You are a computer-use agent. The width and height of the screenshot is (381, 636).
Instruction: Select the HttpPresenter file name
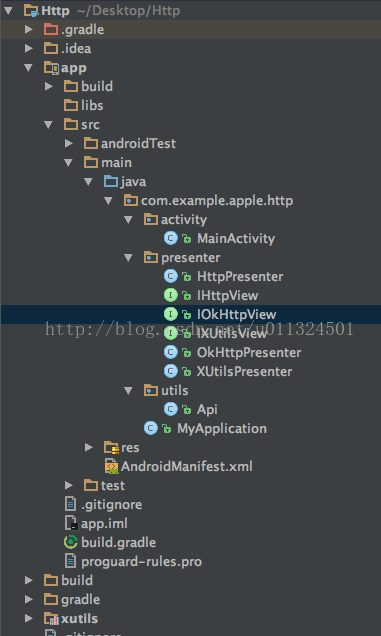(240, 277)
